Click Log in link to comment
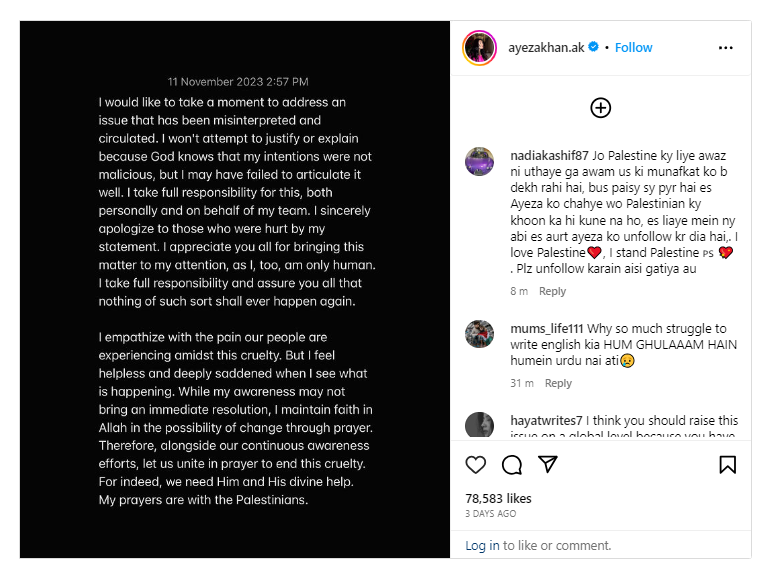The width and height of the screenshot is (759, 579). click(482, 546)
